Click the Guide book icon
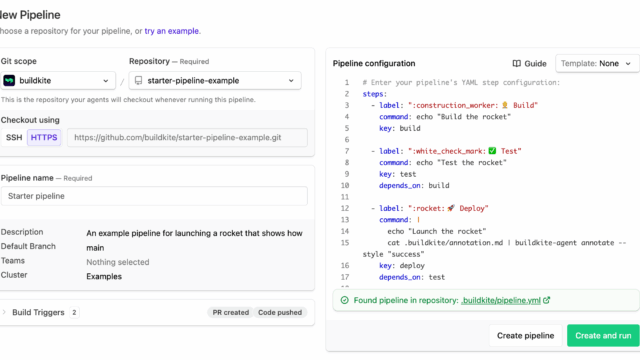 [516, 64]
